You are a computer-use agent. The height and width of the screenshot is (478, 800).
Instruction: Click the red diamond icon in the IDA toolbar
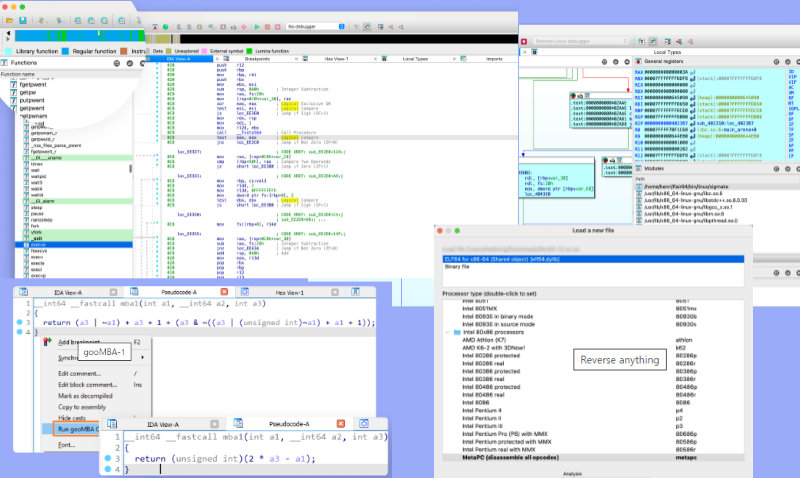tap(243, 27)
